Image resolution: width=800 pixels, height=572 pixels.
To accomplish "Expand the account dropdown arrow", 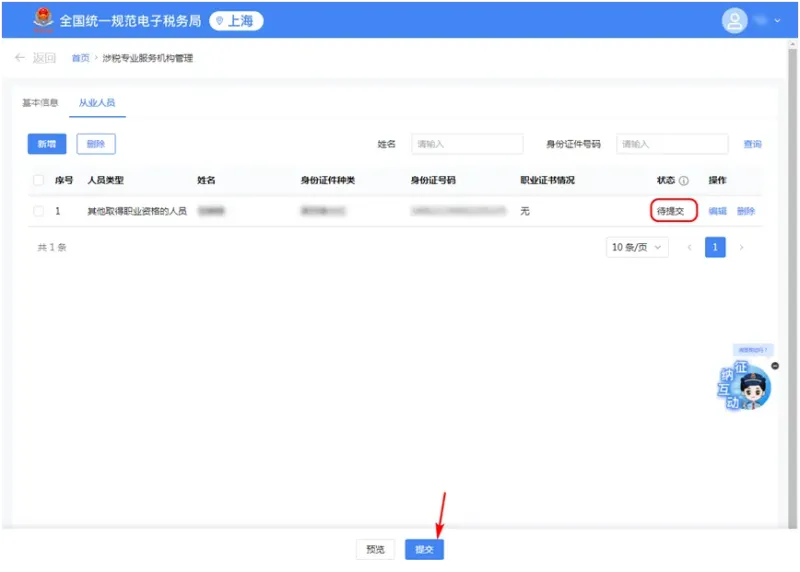I will coord(777,21).
